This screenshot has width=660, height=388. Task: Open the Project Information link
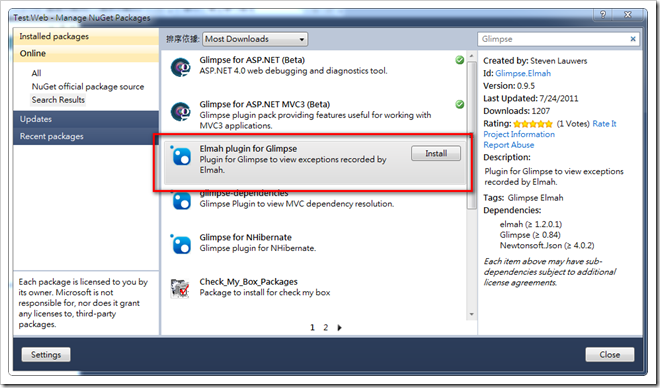point(519,134)
